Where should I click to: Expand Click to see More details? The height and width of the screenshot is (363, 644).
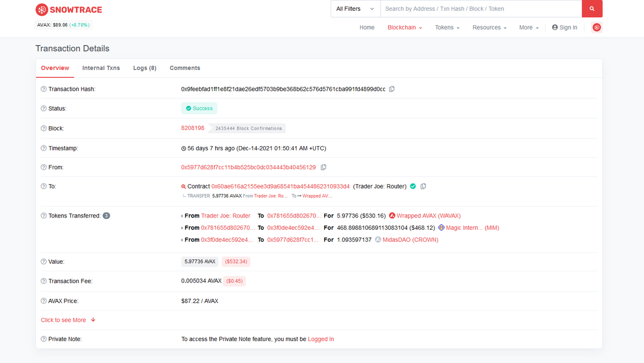(68, 320)
